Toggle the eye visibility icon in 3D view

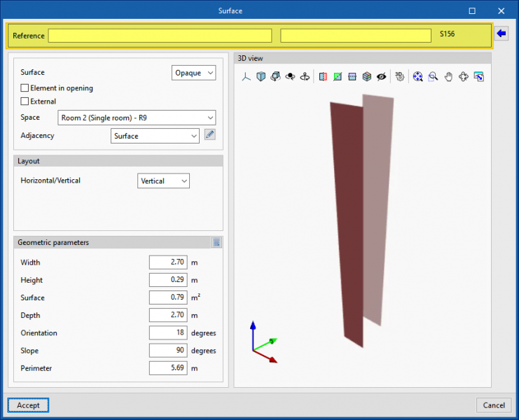(x=381, y=76)
